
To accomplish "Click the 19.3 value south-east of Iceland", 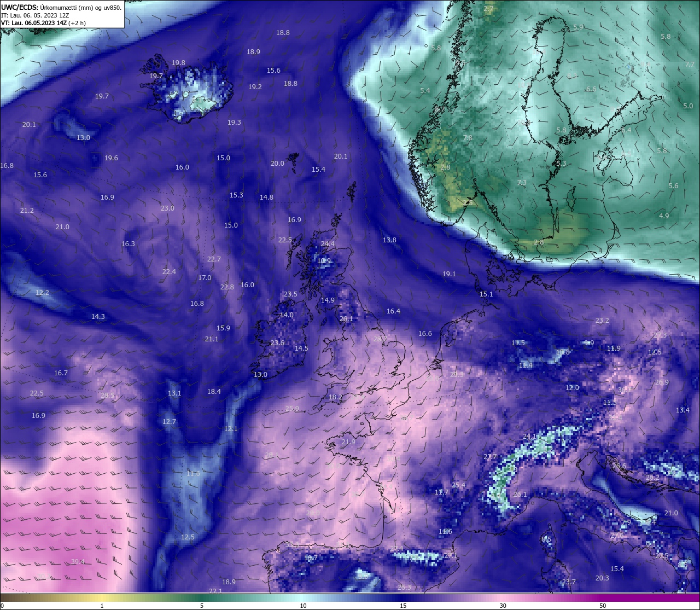I will coord(234,122).
